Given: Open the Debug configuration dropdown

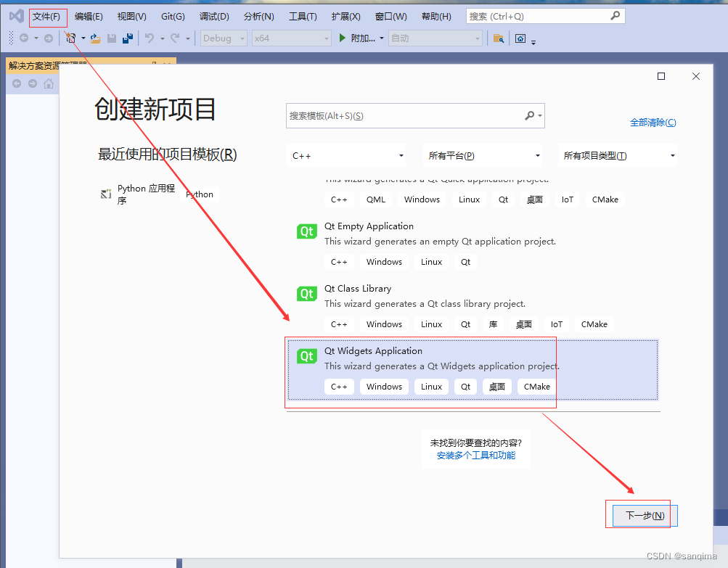Looking at the screenshot, I should (224, 38).
